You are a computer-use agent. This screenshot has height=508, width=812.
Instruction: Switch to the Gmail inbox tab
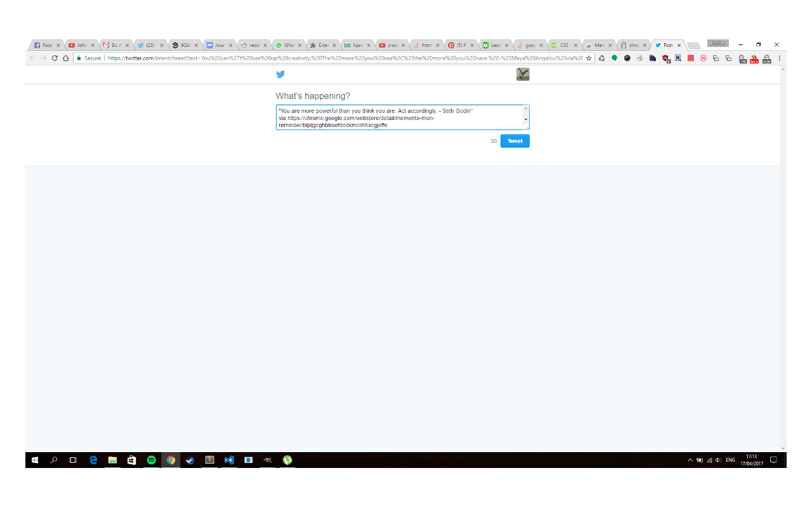tap(115, 45)
